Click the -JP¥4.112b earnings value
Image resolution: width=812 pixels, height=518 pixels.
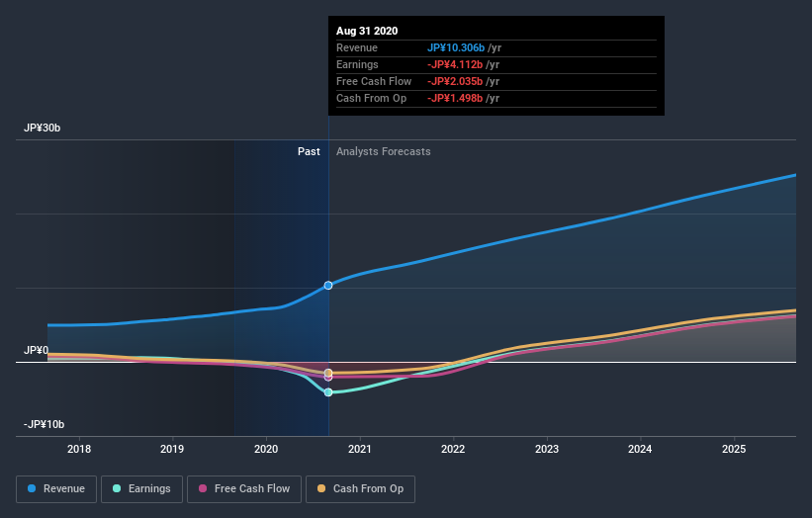(x=455, y=64)
